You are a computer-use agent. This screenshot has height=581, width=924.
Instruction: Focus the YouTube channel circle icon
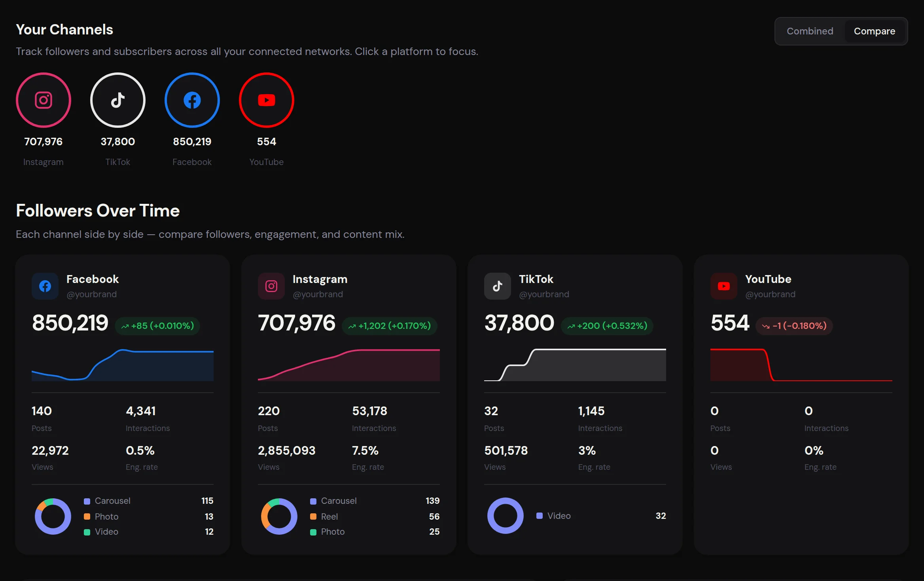point(267,100)
